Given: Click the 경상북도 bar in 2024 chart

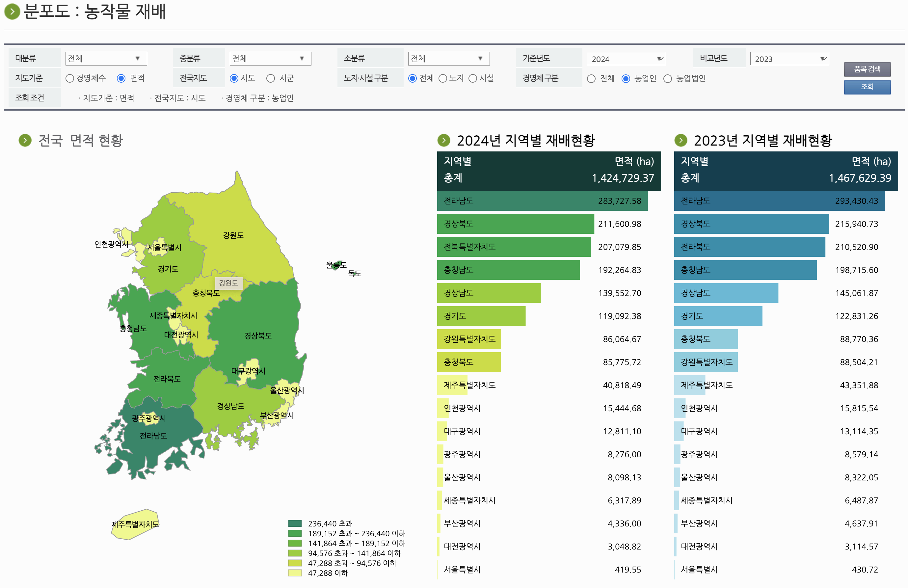Looking at the screenshot, I should [x=515, y=224].
